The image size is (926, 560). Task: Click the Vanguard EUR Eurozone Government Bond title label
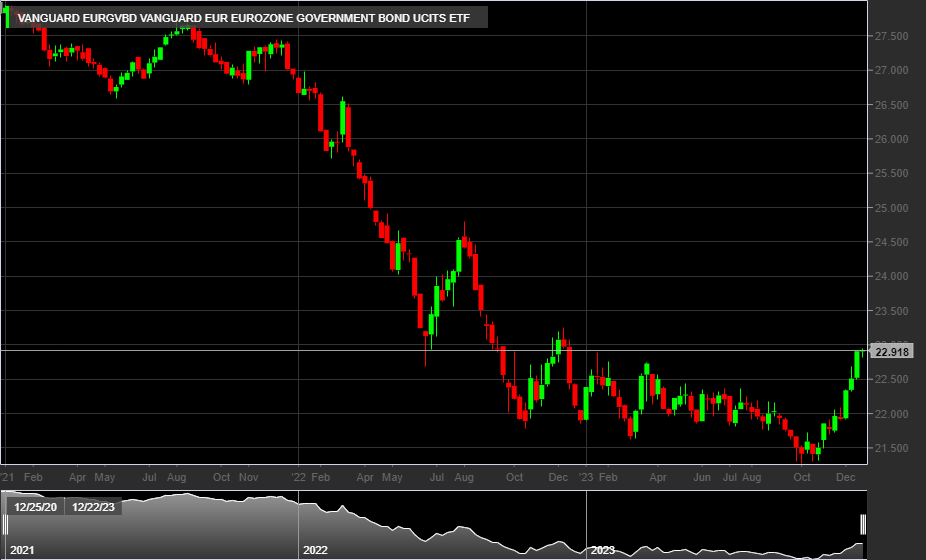244,18
